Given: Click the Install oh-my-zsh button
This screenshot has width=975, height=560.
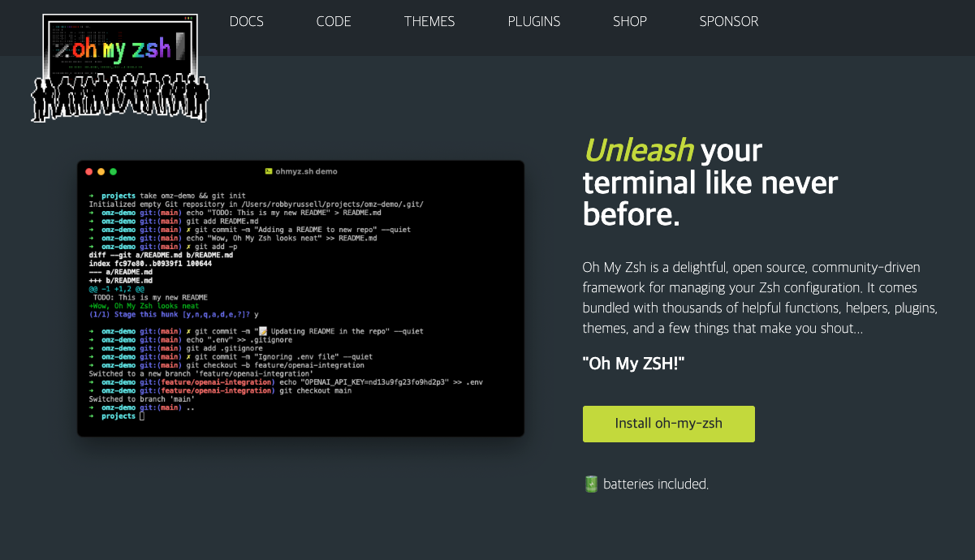Looking at the screenshot, I should (x=669, y=424).
